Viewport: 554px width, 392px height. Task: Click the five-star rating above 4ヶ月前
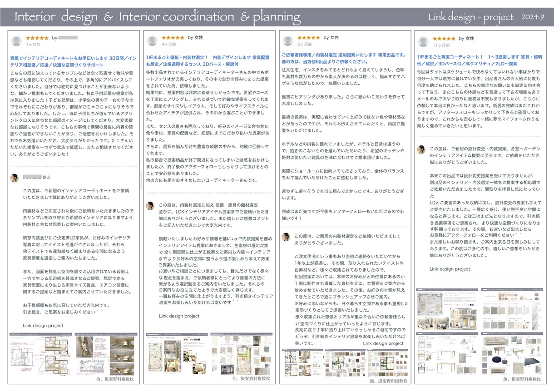(x=173, y=38)
